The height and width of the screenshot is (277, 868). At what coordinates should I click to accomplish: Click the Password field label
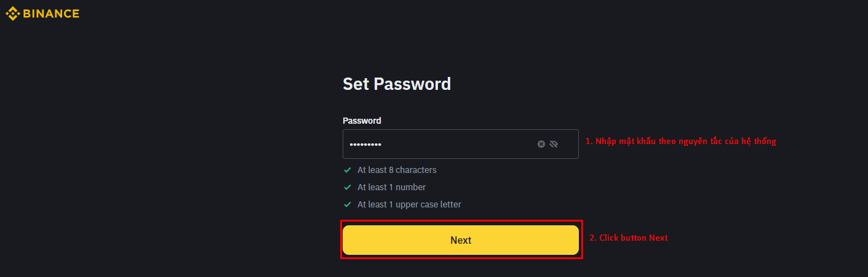[362, 121]
